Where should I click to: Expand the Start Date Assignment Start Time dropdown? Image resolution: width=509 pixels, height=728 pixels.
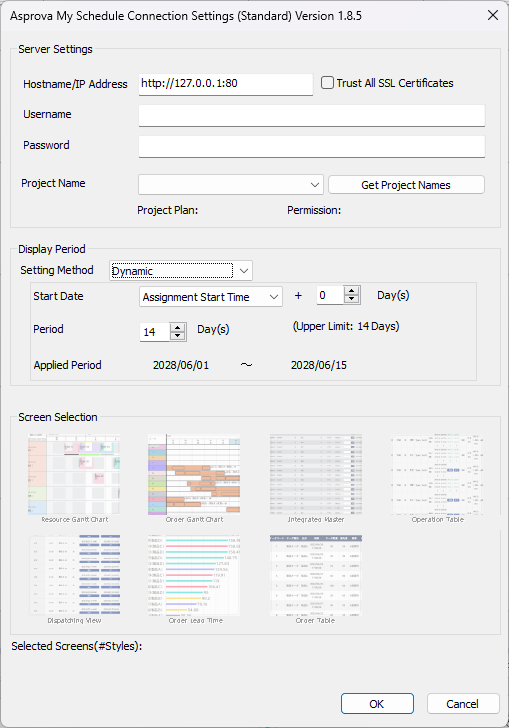[211, 297]
